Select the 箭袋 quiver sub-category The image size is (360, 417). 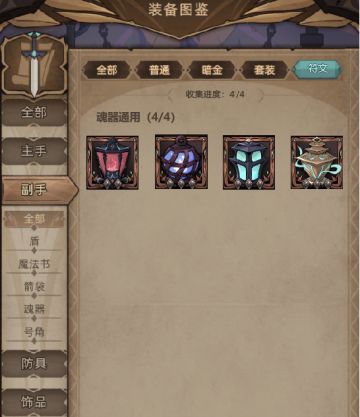[x=34, y=287]
